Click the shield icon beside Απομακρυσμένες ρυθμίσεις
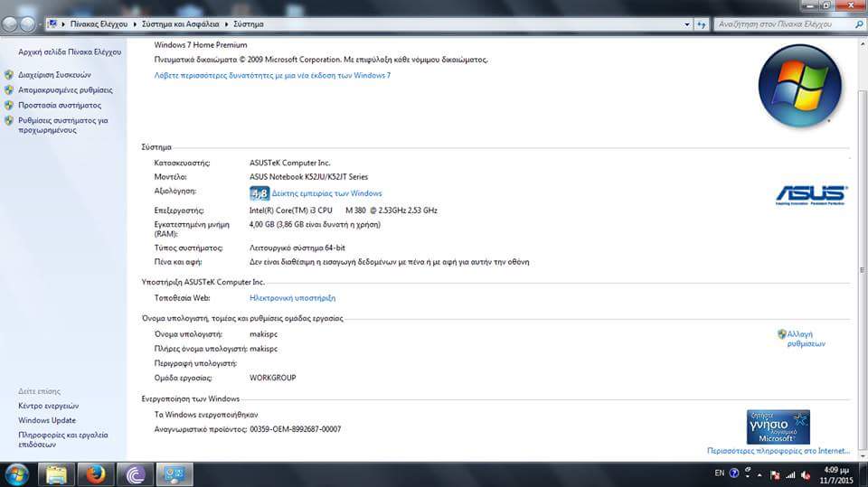Image resolution: width=868 pixels, height=487 pixels. coord(9,89)
